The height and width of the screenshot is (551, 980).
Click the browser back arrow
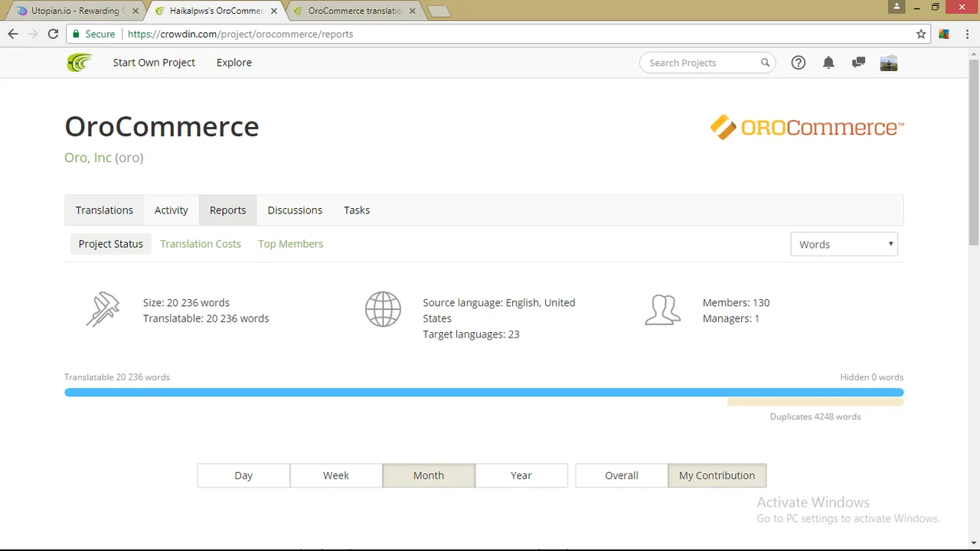coord(13,34)
